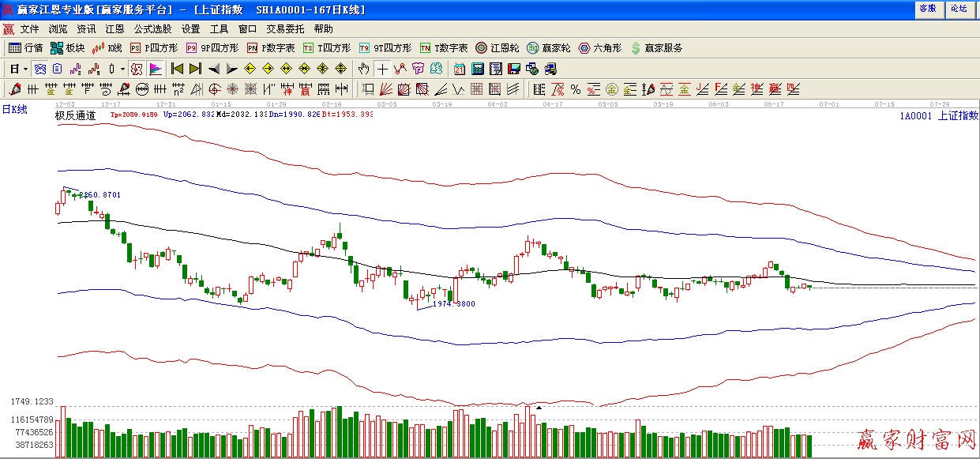Open the 日K线 period label

[14, 110]
